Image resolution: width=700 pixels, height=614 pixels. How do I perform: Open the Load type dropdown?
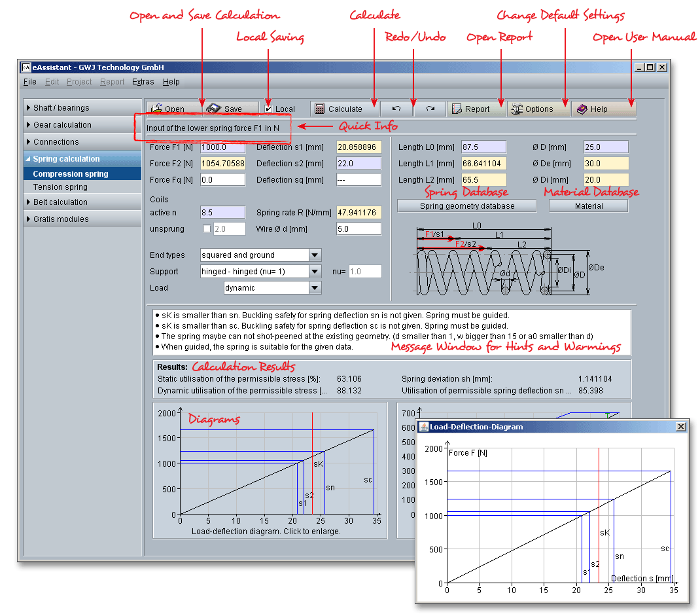[x=315, y=288]
